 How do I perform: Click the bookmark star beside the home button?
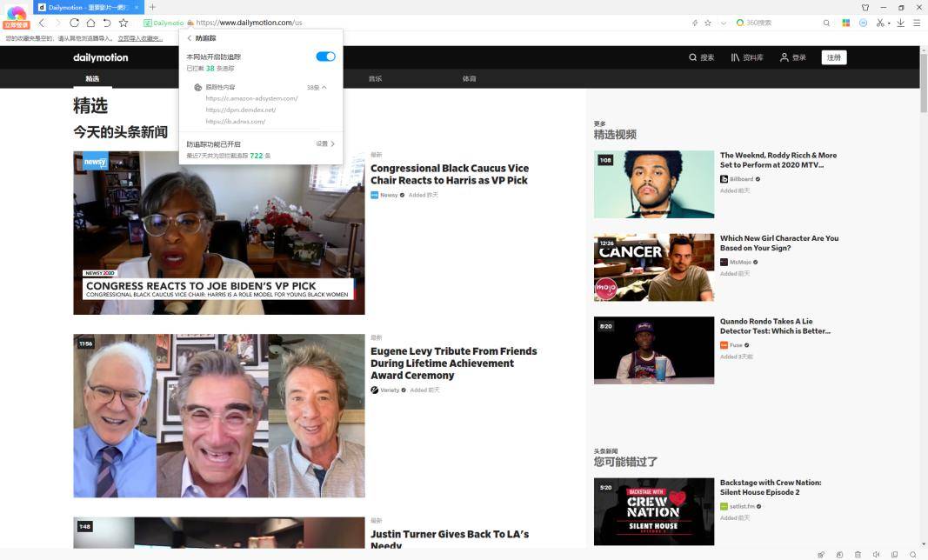(x=124, y=23)
